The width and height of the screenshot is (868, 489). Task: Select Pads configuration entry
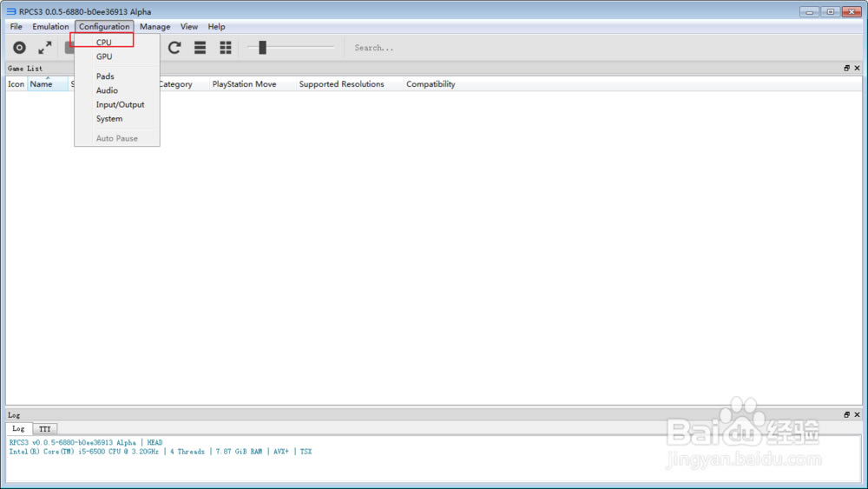(105, 76)
